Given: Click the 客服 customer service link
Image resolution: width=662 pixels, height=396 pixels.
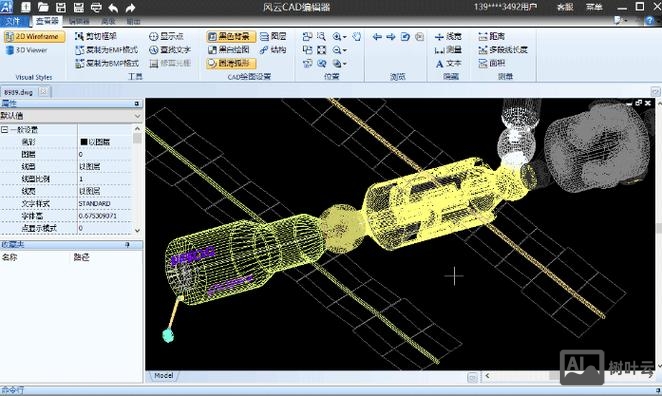Looking at the screenshot, I should (565, 7).
